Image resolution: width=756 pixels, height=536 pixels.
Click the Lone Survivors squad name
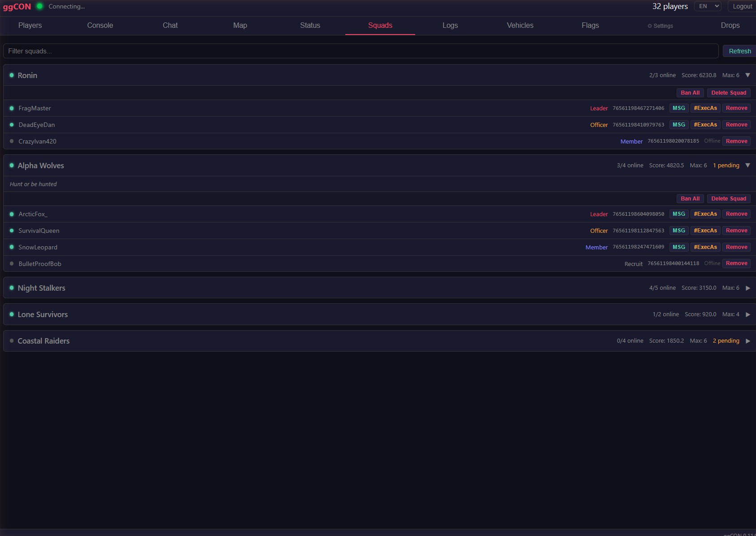pyautogui.click(x=43, y=314)
